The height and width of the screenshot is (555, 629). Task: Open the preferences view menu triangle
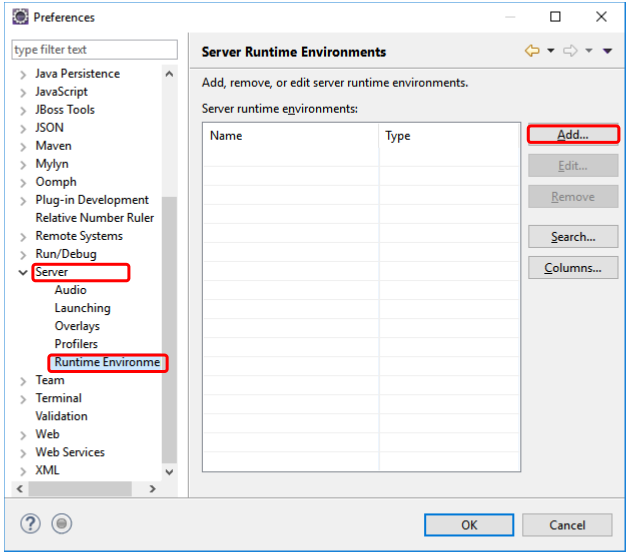coord(607,51)
